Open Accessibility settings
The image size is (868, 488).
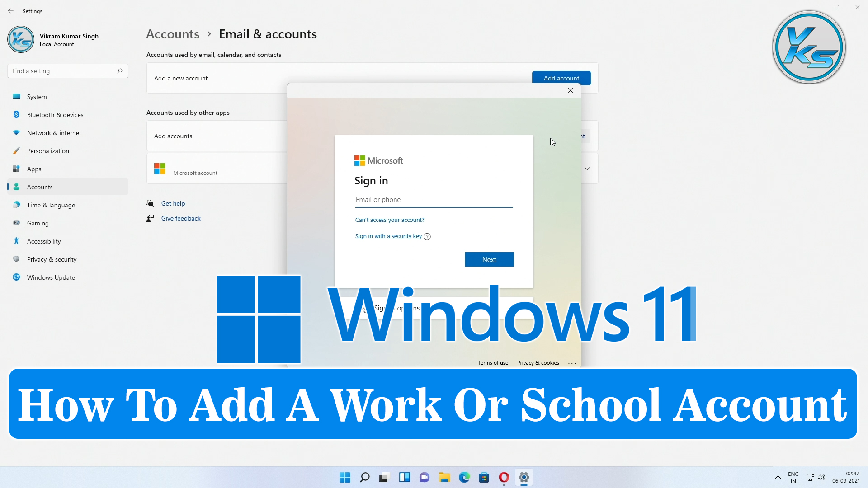pyautogui.click(x=68, y=241)
